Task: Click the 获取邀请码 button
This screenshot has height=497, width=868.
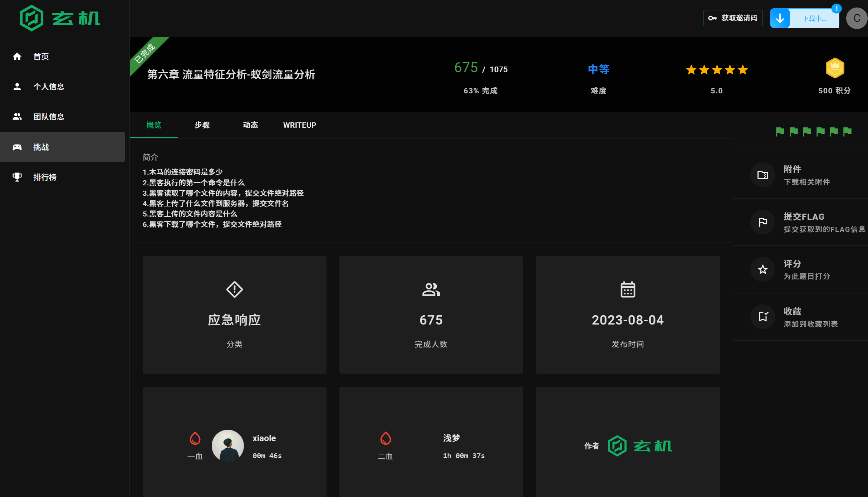Action: [x=733, y=18]
